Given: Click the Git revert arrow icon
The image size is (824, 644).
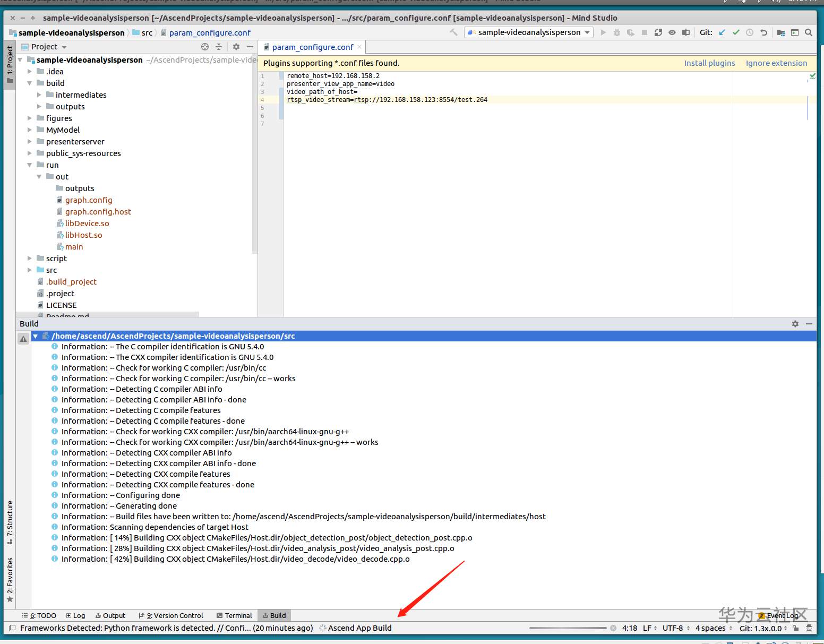Looking at the screenshot, I should pos(763,32).
